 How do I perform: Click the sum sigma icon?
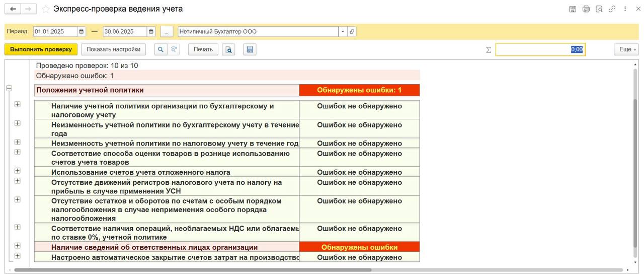pos(489,49)
